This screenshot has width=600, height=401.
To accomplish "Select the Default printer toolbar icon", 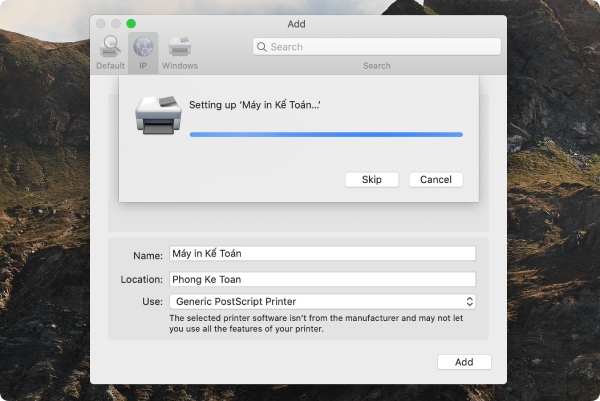I will click(110, 53).
